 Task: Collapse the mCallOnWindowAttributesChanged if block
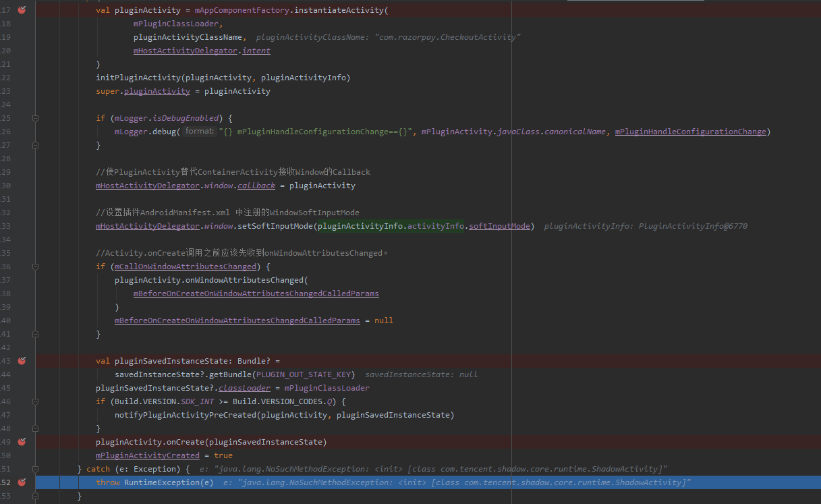35,267
